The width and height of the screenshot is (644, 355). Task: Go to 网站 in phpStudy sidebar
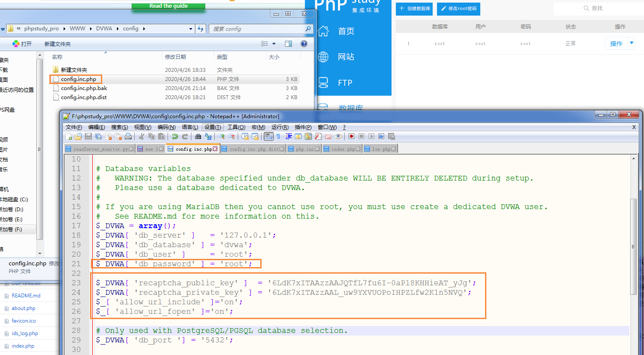click(x=346, y=57)
